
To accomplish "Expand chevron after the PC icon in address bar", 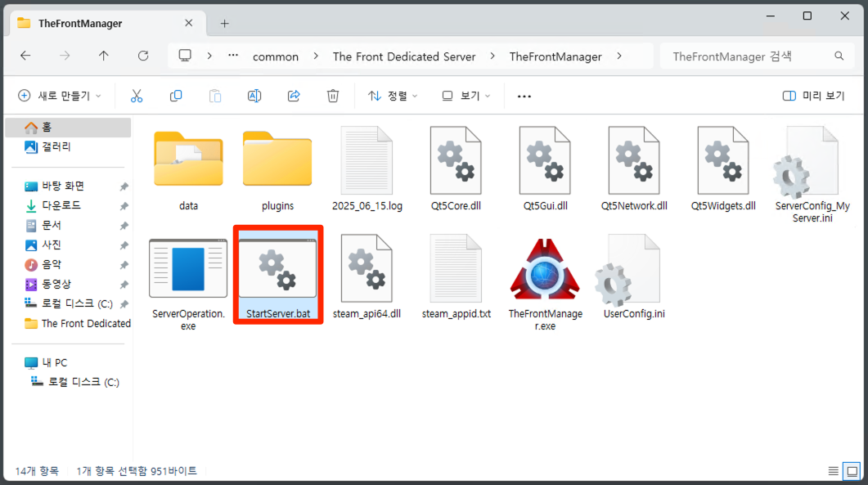I will coord(209,56).
